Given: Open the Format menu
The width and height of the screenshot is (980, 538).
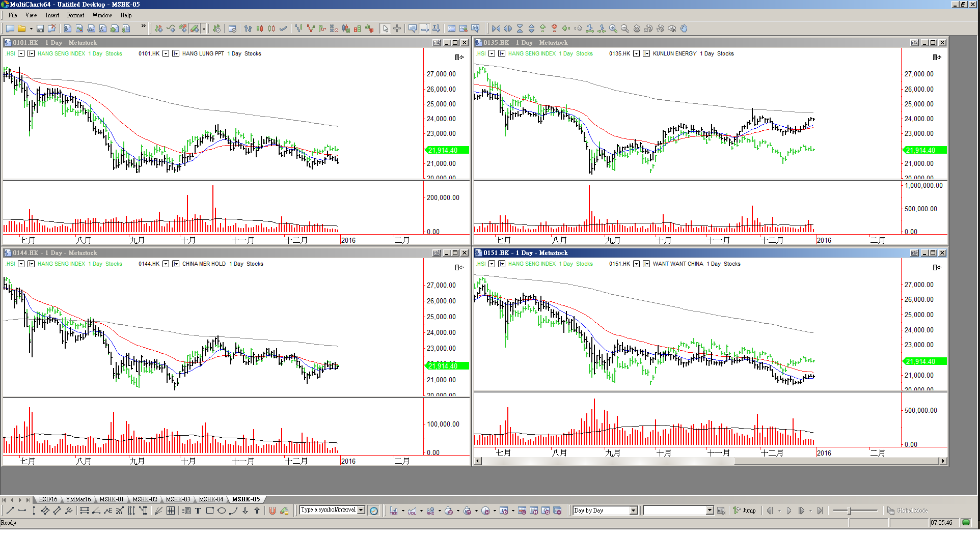Looking at the screenshot, I should coord(75,15).
